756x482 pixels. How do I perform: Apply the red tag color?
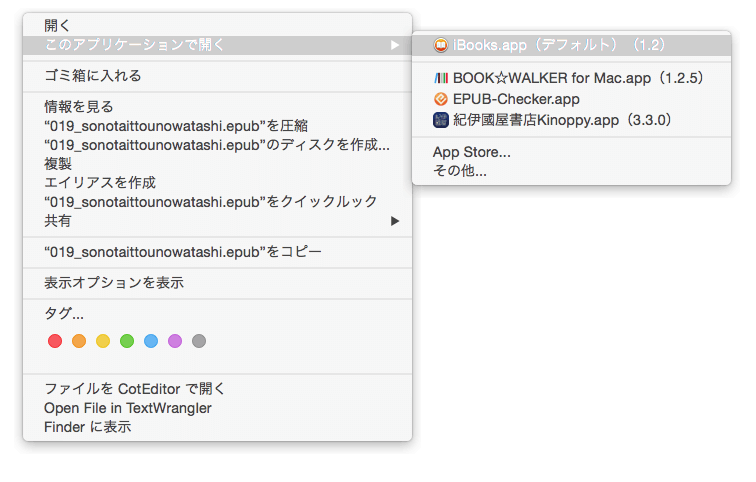click(55, 341)
